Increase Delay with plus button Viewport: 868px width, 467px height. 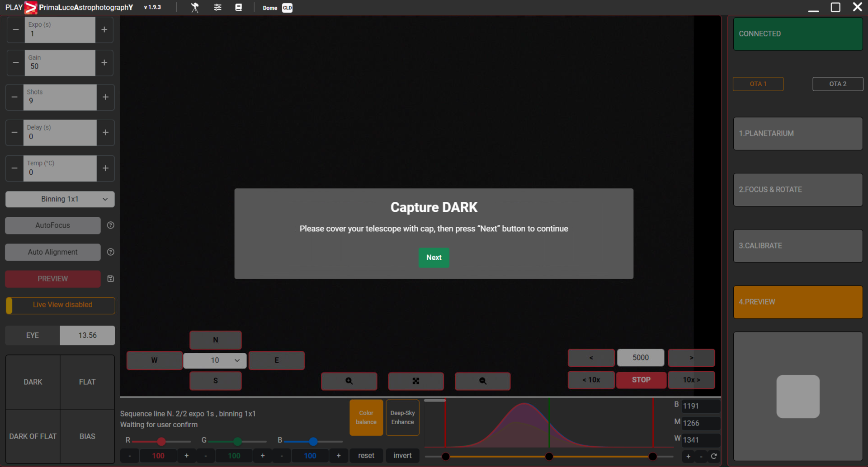(106, 133)
